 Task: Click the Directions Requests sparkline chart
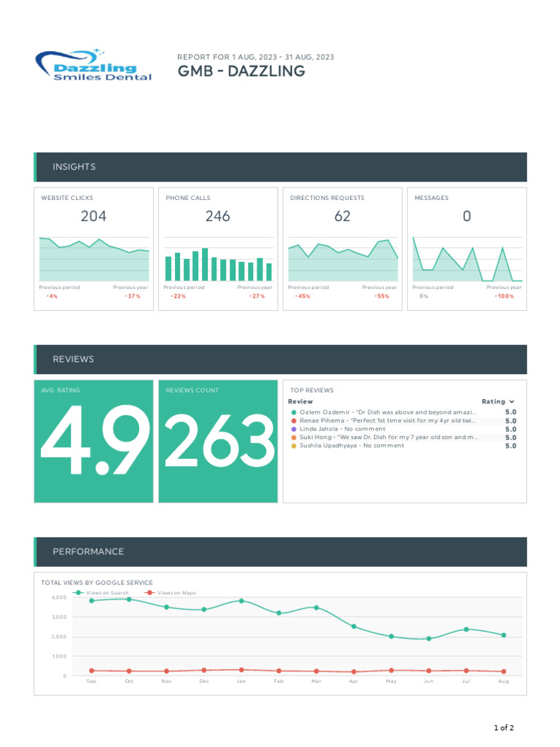click(343, 260)
